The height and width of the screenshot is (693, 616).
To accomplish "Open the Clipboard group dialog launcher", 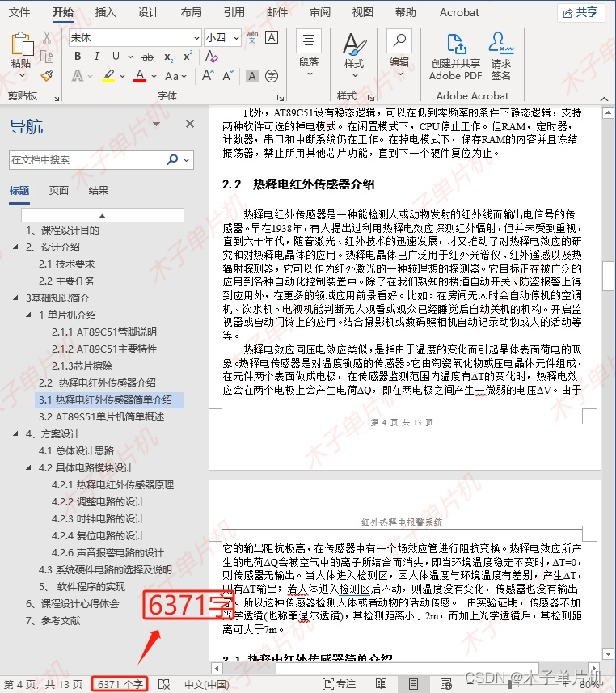I will (56, 97).
